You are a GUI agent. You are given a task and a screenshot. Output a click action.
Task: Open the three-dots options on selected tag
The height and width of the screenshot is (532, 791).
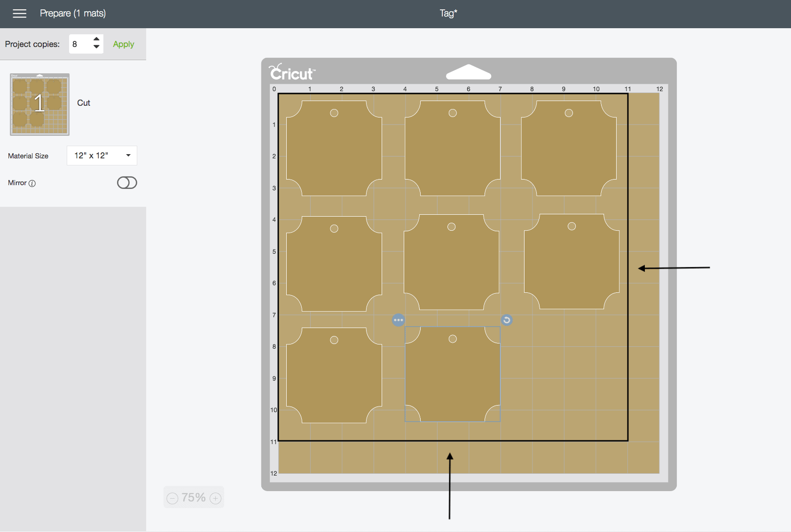coord(398,320)
